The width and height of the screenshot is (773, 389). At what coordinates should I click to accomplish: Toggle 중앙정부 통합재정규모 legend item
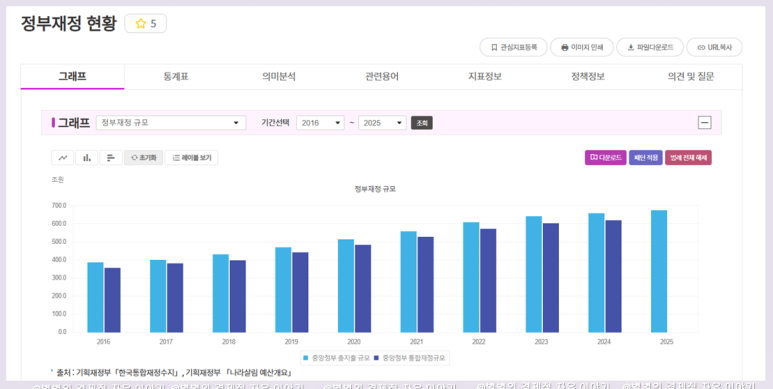(x=410, y=358)
